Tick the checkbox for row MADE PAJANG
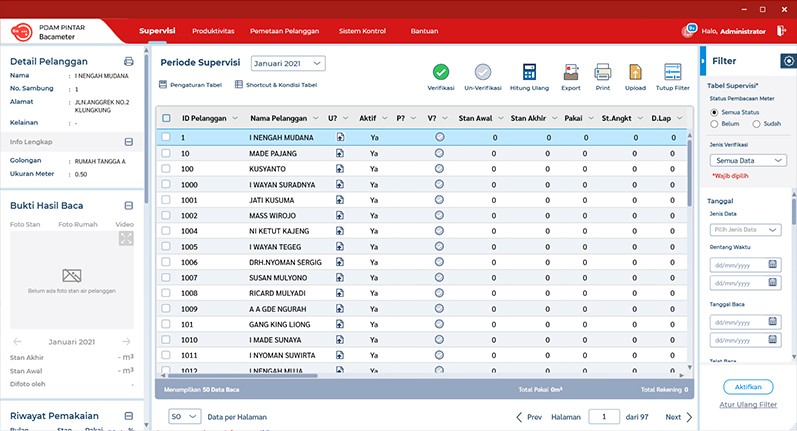This screenshot has width=797, height=431. point(166,153)
